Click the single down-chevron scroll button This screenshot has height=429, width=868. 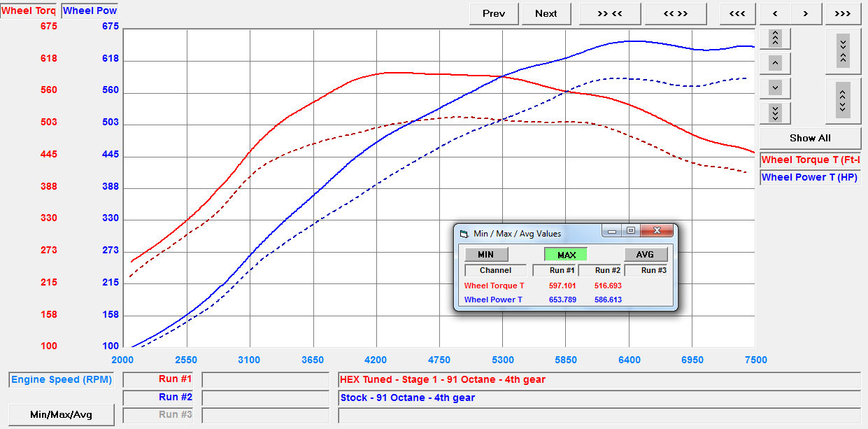click(775, 88)
